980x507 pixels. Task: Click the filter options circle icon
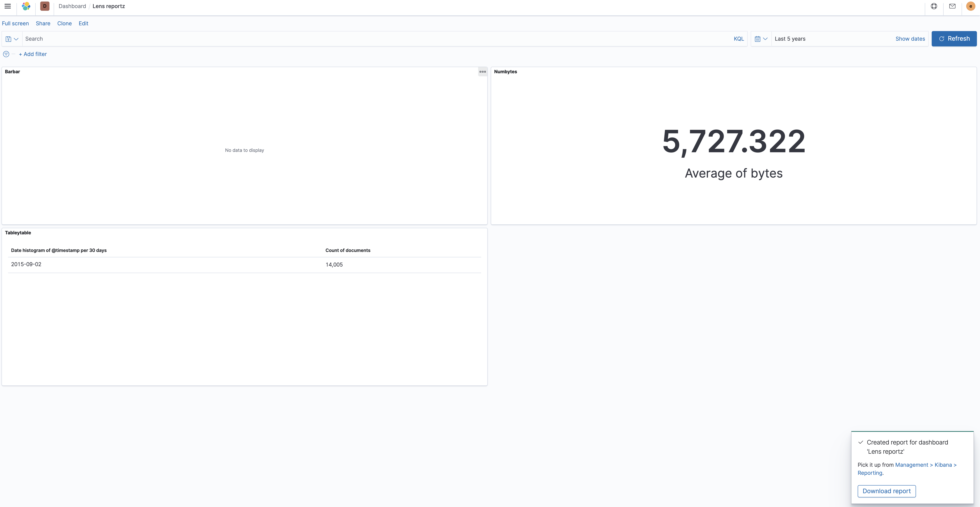6,54
